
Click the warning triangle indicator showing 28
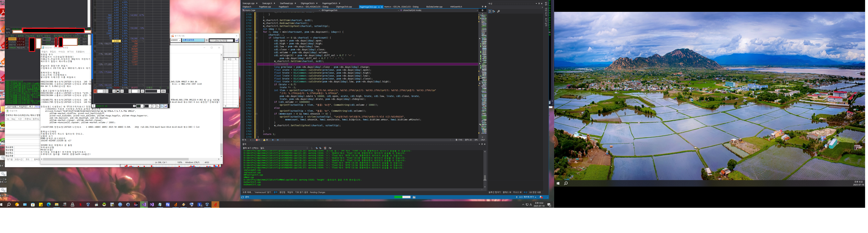coord(266,140)
